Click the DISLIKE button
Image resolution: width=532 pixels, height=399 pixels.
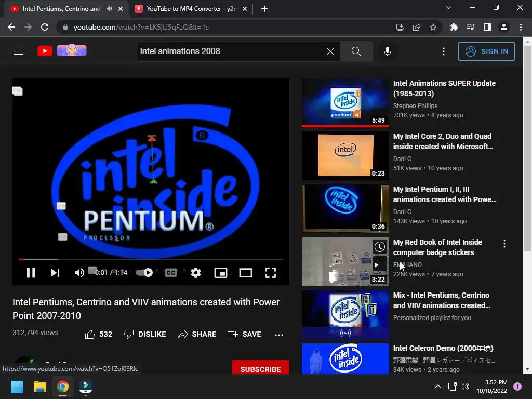coord(145,334)
